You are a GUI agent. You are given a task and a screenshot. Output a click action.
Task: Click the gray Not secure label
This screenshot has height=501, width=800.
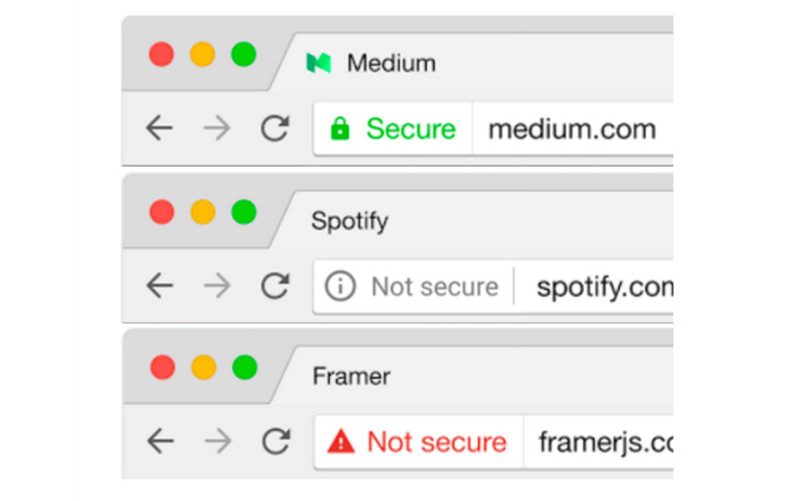(434, 287)
